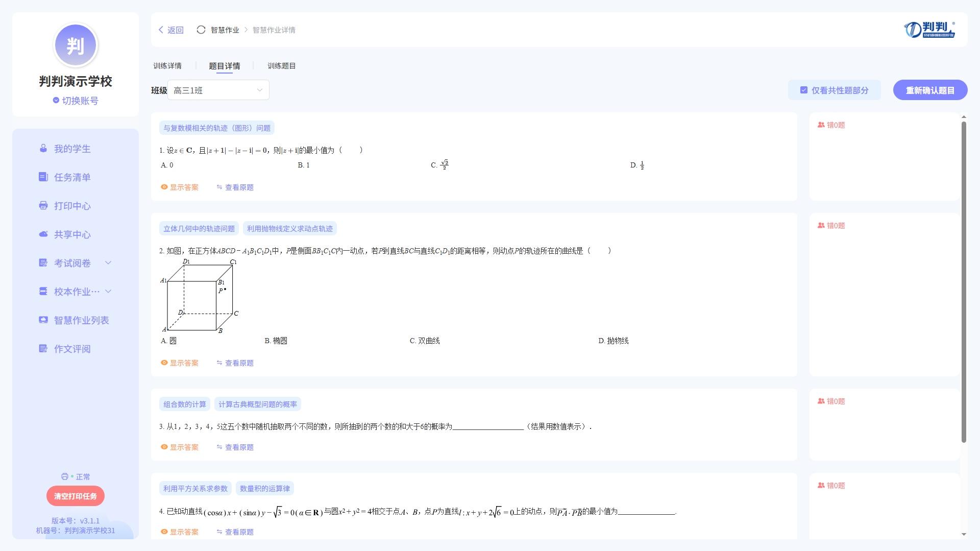This screenshot has width=980, height=551.
Task: Click the refresh icon beside 智慧作业
Action: (201, 30)
